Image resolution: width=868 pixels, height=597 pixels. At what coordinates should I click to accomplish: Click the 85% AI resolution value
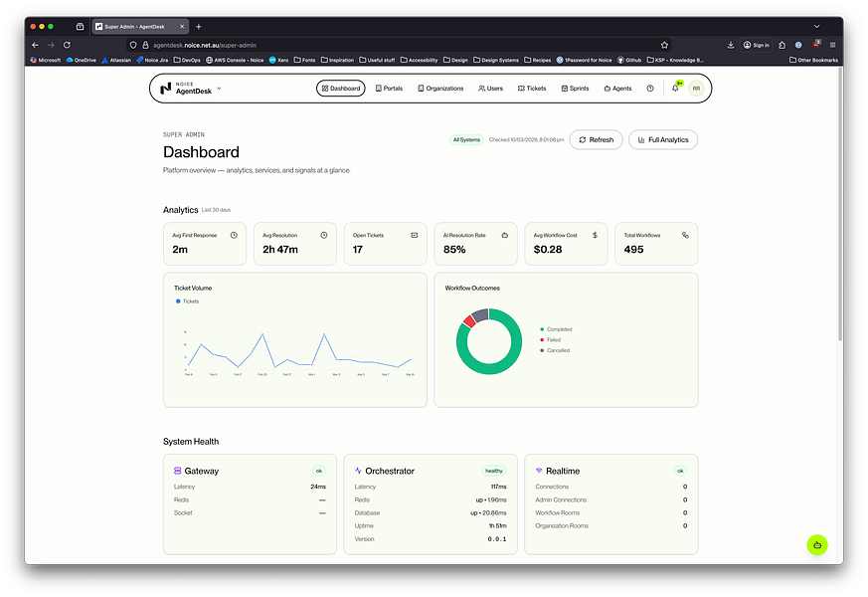454,249
